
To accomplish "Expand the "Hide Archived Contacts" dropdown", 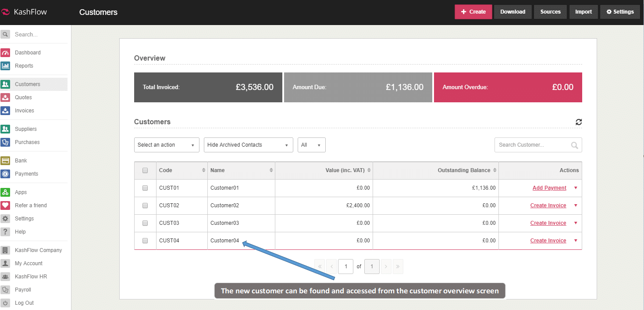I will point(248,145).
